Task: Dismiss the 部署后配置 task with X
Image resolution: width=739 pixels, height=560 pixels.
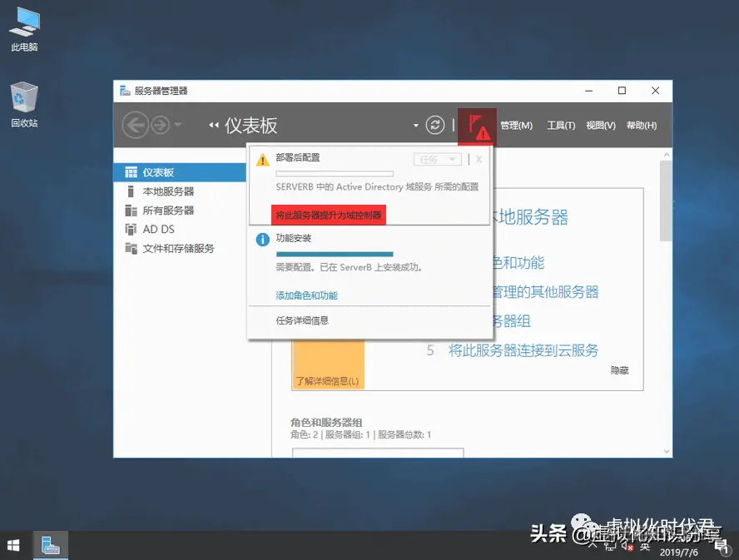Action: (480, 158)
